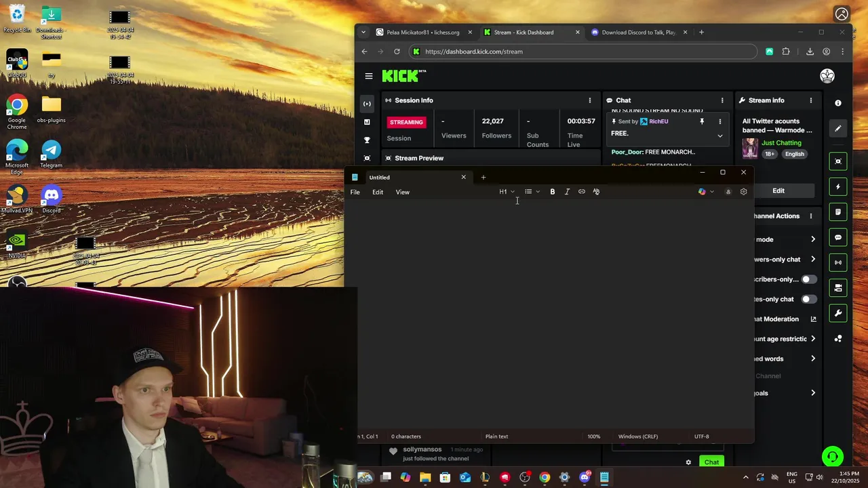
Task: Toggle the wrench tools widget in sidebar
Action: (838, 313)
